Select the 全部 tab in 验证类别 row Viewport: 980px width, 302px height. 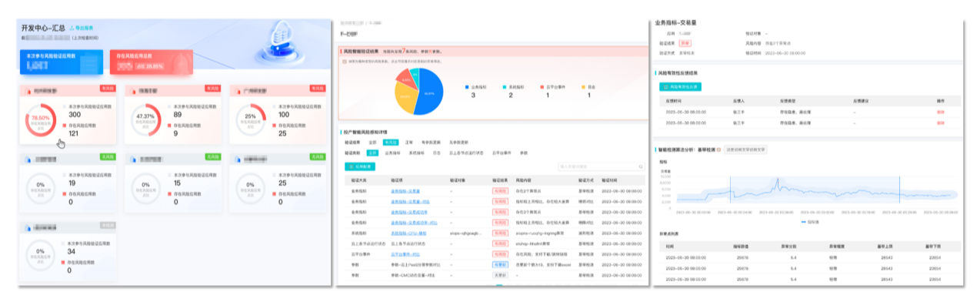coord(373,153)
